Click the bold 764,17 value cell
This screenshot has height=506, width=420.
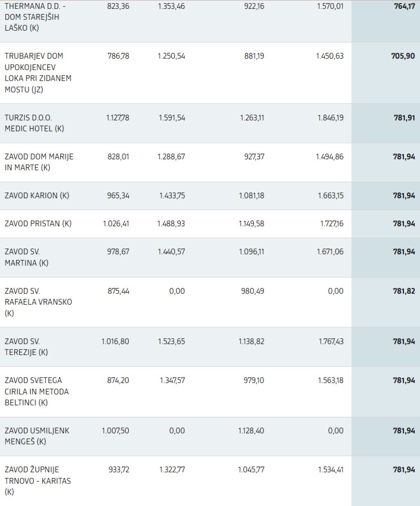pyautogui.click(x=404, y=6)
